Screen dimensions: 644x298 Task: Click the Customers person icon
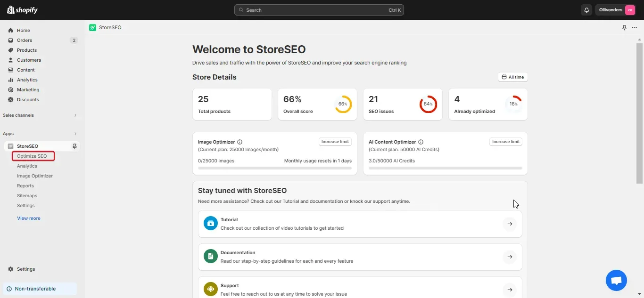tap(10, 60)
